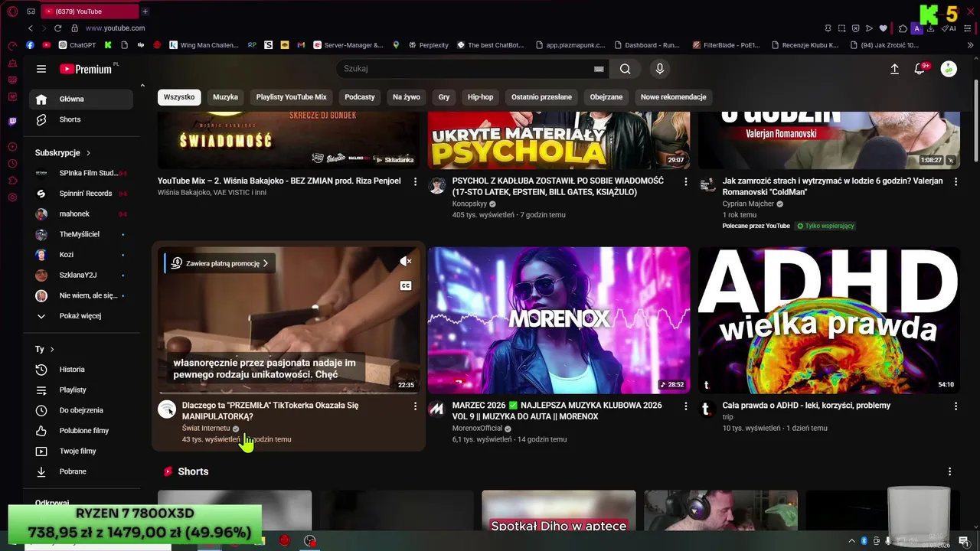Open Do obejrzenia watch later list
This screenshot has width=980, height=551.
(x=80, y=410)
